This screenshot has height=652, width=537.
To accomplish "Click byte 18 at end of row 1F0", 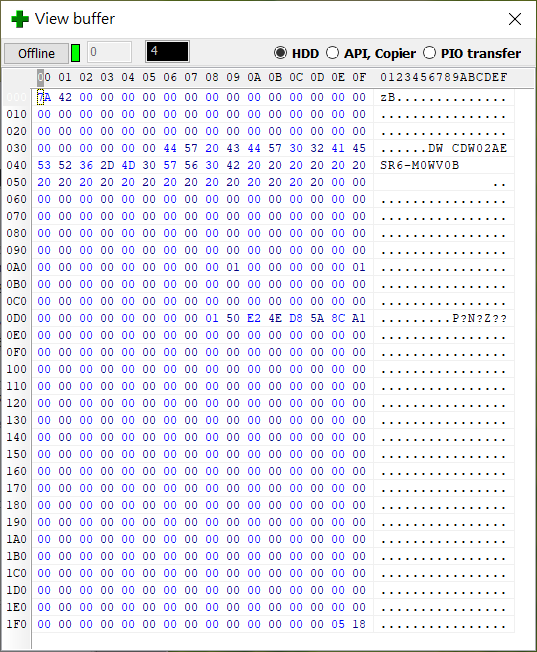I will click(x=359, y=625).
